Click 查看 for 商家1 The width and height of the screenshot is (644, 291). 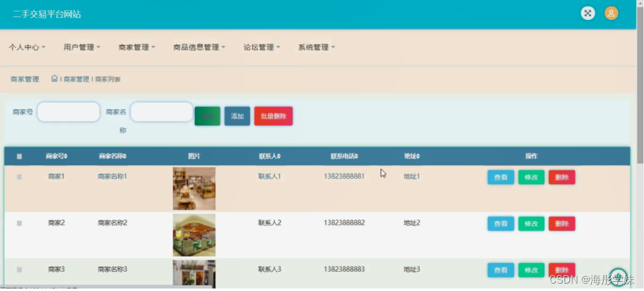pos(501,177)
